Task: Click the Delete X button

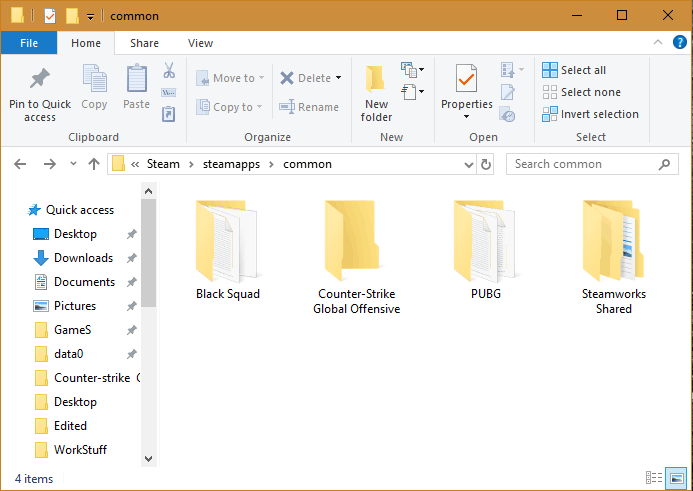Action: 305,78
